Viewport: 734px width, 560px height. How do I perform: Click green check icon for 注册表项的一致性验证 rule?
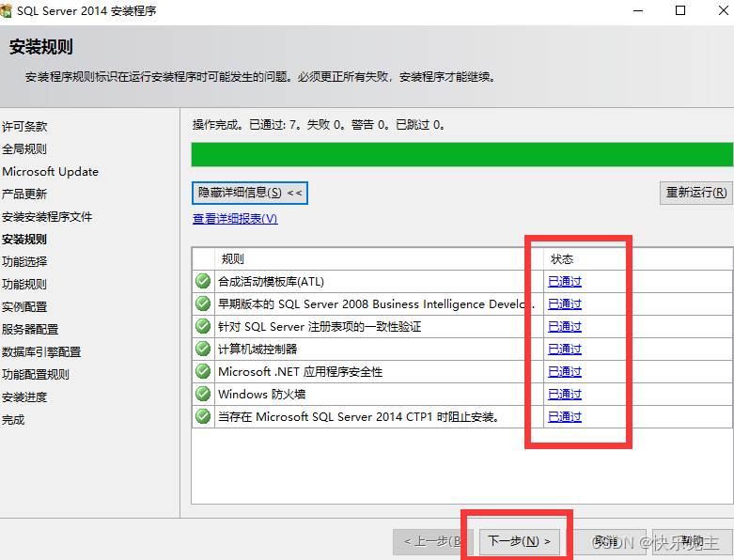click(x=203, y=326)
